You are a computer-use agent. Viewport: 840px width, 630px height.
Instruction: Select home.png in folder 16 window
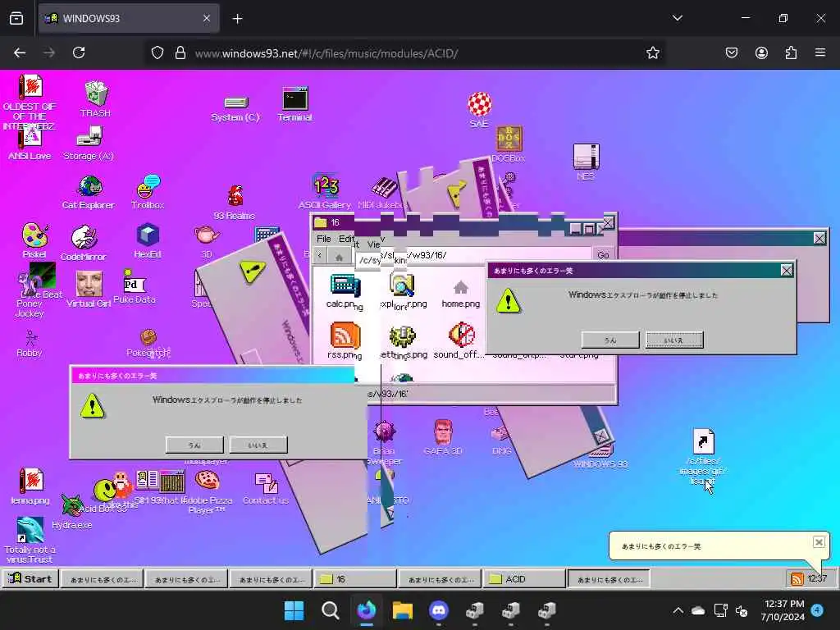point(461,294)
